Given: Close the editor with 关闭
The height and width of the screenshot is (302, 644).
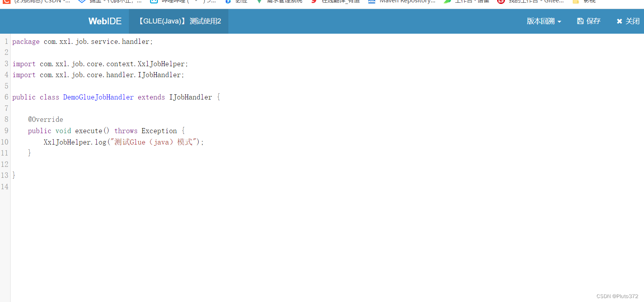Looking at the screenshot, I should click(628, 21).
